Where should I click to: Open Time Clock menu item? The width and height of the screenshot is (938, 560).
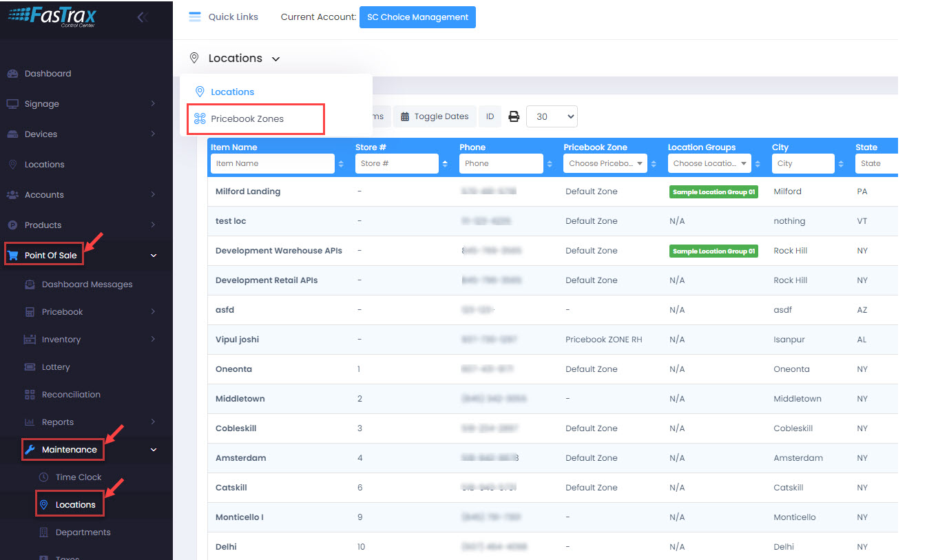79,477
